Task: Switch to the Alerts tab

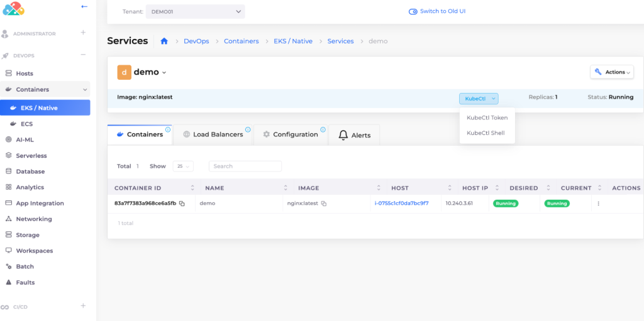Action: click(354, 135)
